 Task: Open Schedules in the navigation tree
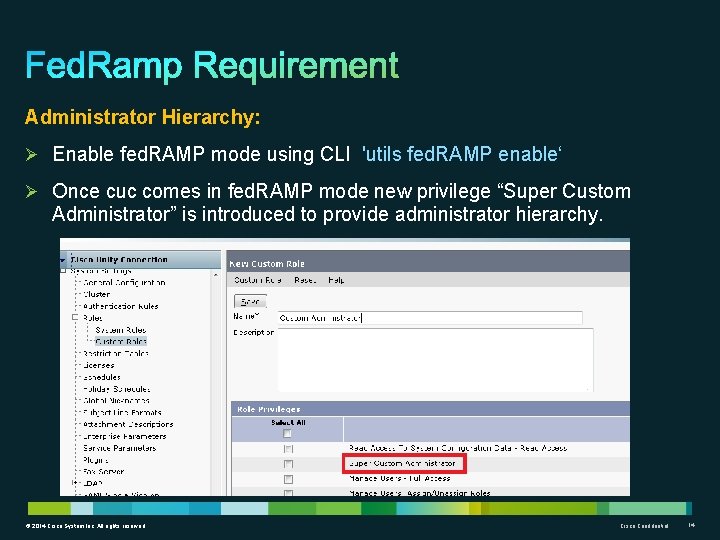pos(101,377)
